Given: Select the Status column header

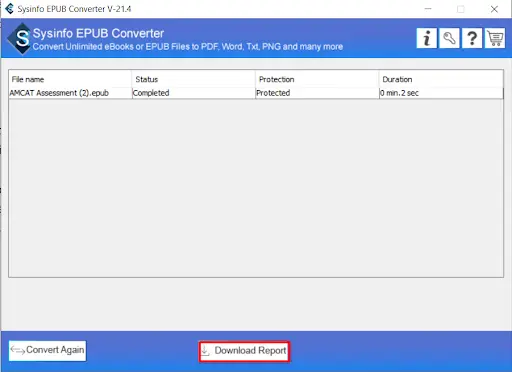Looking at the screenshot, I should click(x=194, y=79).
